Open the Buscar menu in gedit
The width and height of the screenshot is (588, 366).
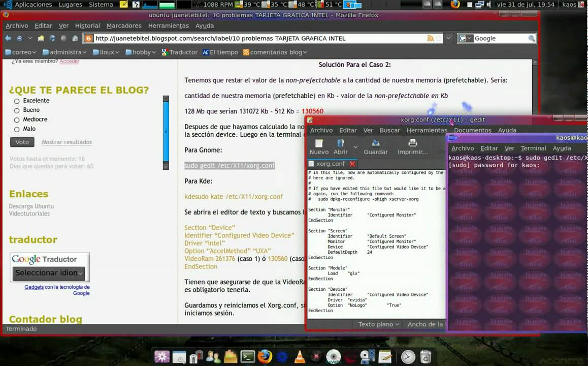pyautogui.click(x=389, y=130)
